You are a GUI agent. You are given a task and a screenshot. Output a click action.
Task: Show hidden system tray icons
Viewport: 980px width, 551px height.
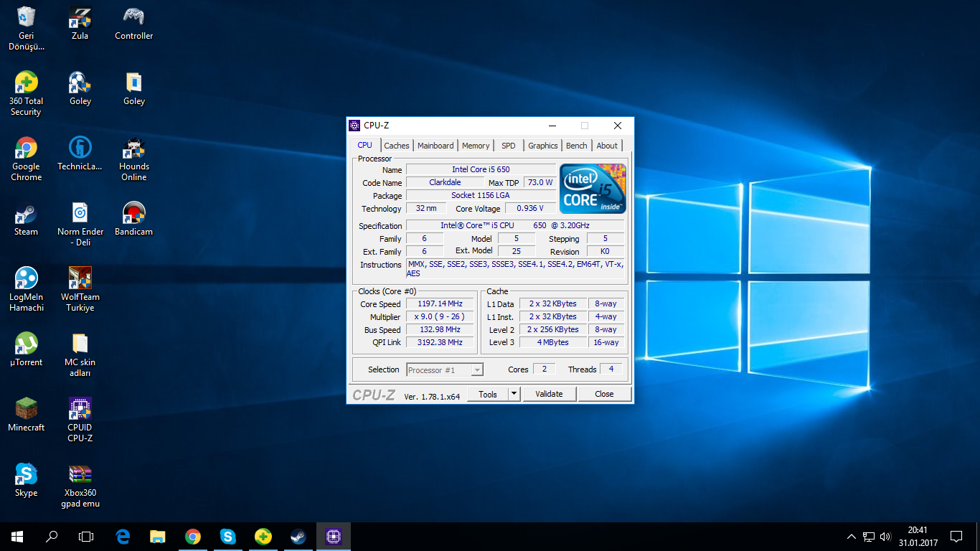(852, 536)
